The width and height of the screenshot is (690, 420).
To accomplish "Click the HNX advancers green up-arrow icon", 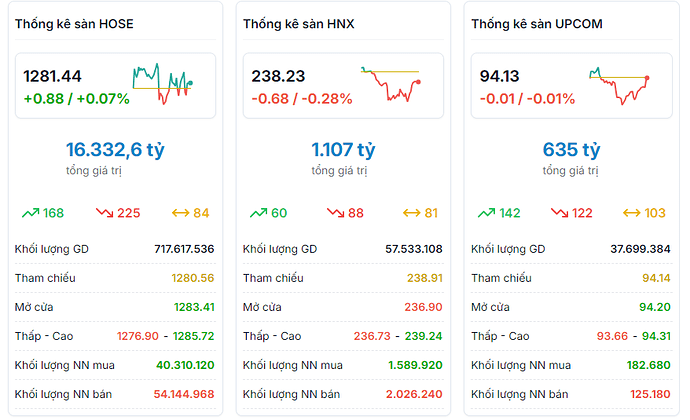I will (x=258, y=213).
